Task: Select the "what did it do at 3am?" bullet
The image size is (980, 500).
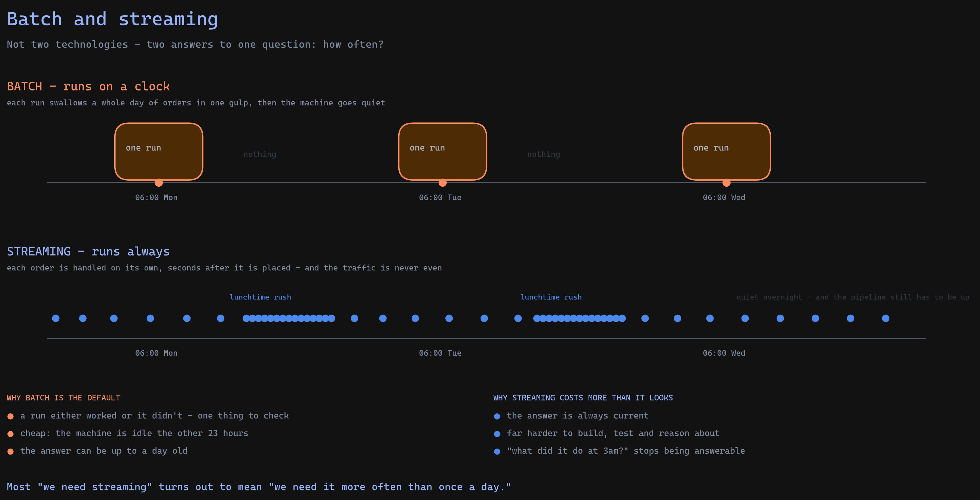Action: (x=626, y=451)
